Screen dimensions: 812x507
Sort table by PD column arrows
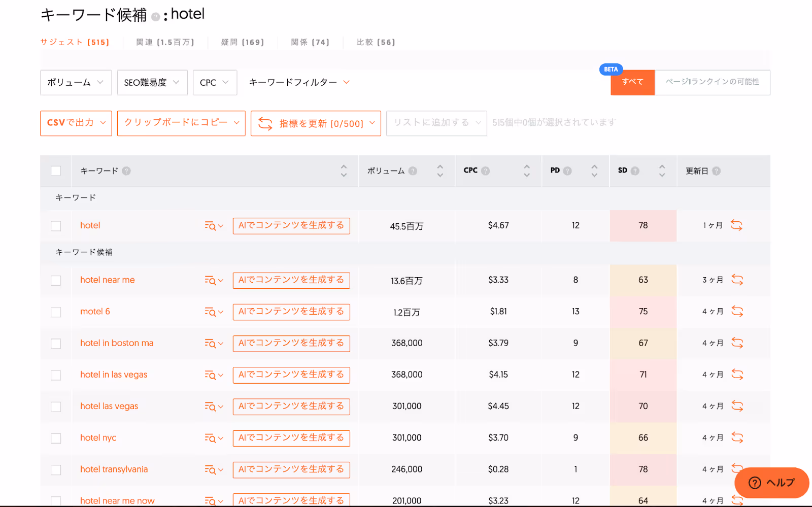594,171
